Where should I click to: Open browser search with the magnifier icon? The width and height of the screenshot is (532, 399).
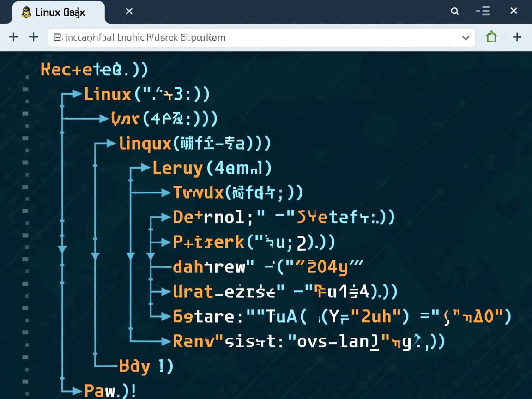pyautogui.click(x=454, y=12)
